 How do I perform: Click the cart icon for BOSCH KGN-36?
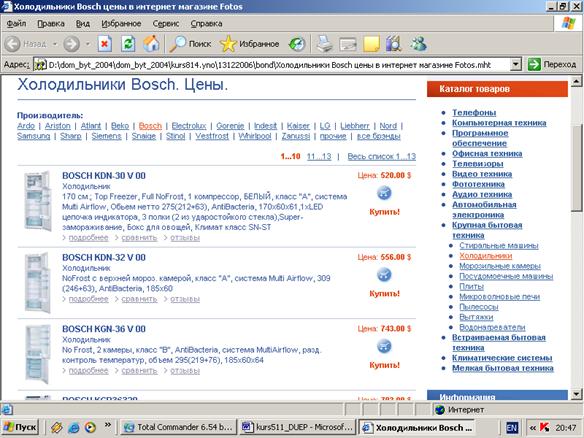tap(384, 346)
